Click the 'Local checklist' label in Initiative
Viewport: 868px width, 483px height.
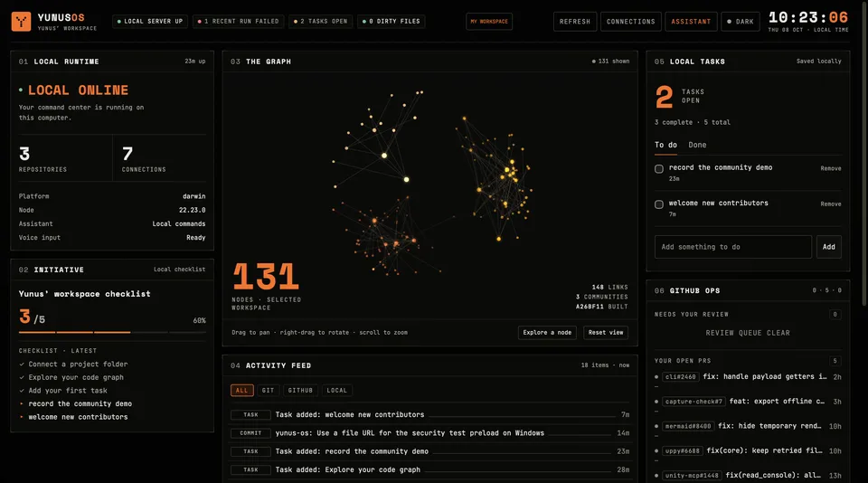[179, 270]
